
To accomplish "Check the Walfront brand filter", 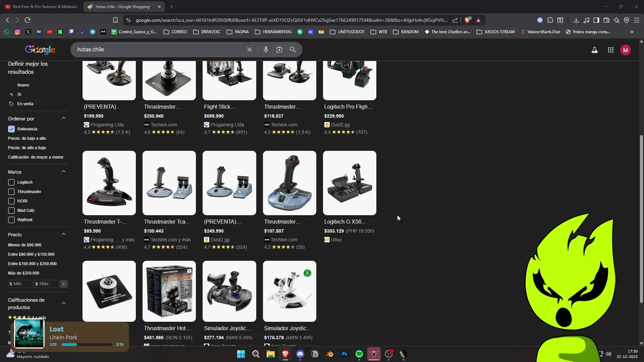I will click(12, 220).
